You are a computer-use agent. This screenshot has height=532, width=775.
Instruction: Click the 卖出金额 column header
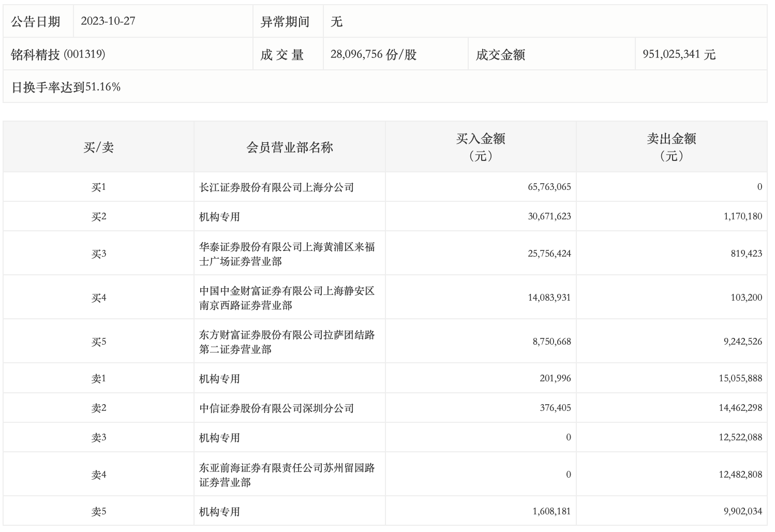click(671, 147)
